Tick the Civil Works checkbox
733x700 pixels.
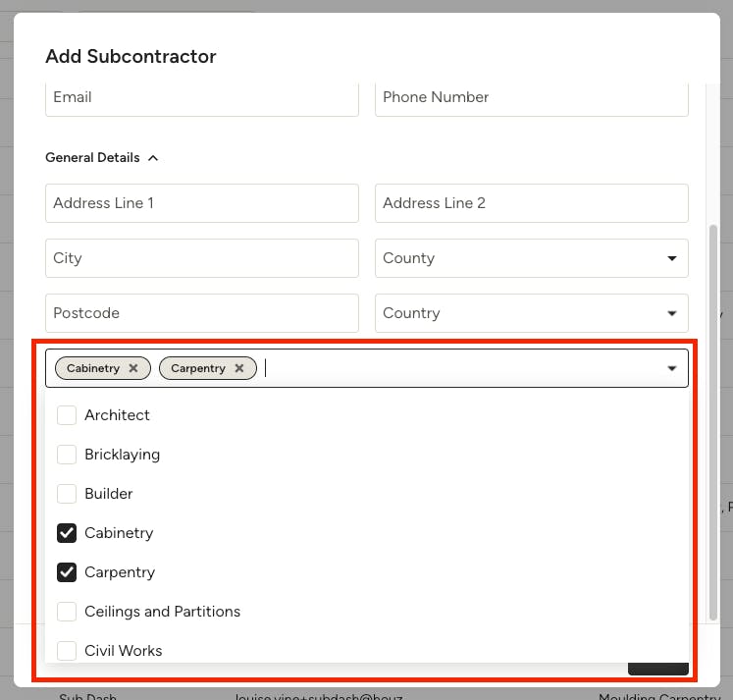(x=67, y=651)
